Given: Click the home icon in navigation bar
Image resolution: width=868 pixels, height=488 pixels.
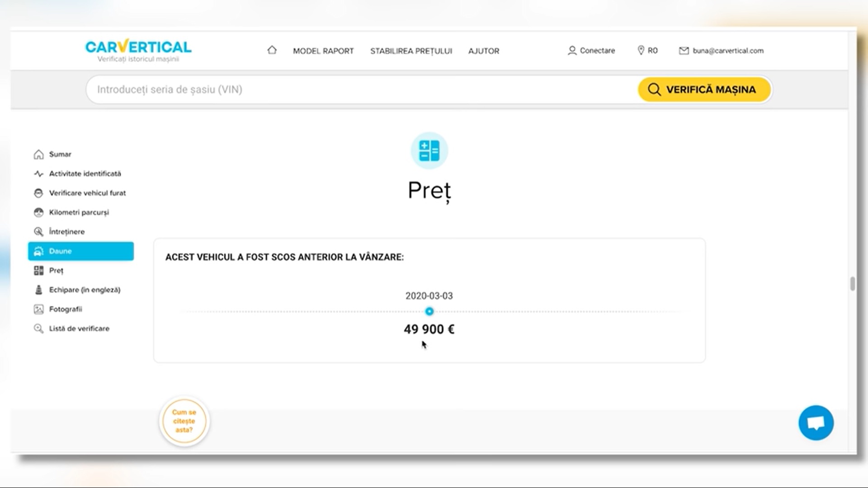Looking at the screenshot, I should (x=272, y=50).
